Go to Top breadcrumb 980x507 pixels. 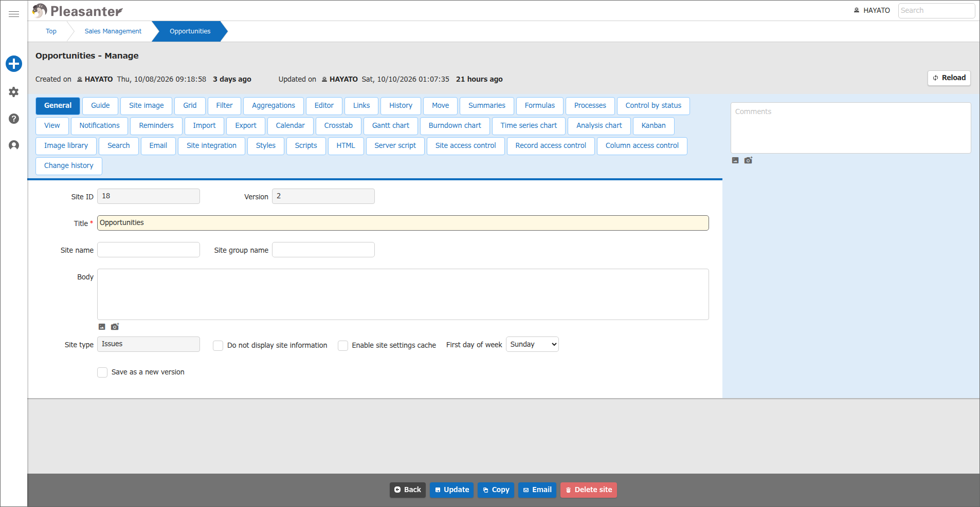(x=51, y=31)
